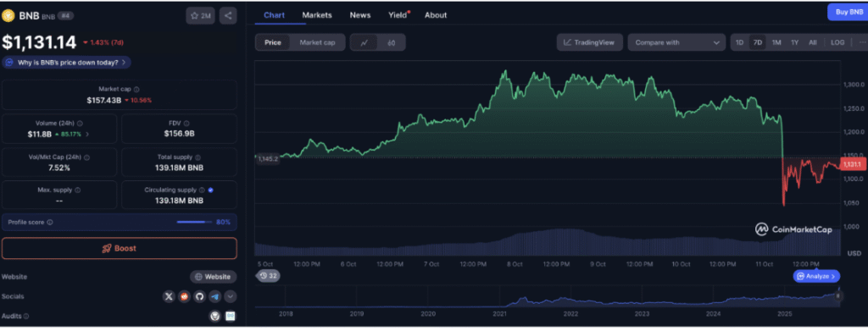This screenshot has height=331, width=868.
Task: Click the $156.9B FDV value
Action: 179,134
